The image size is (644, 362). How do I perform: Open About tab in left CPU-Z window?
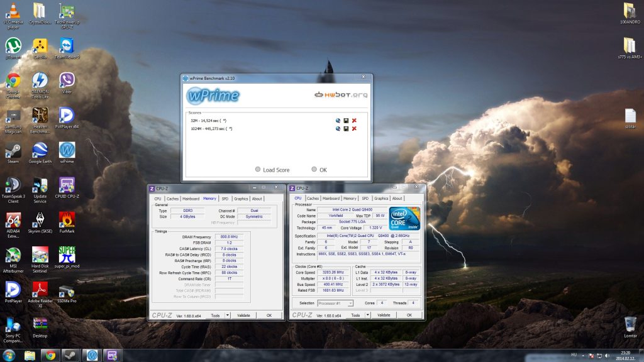(257, 199)
